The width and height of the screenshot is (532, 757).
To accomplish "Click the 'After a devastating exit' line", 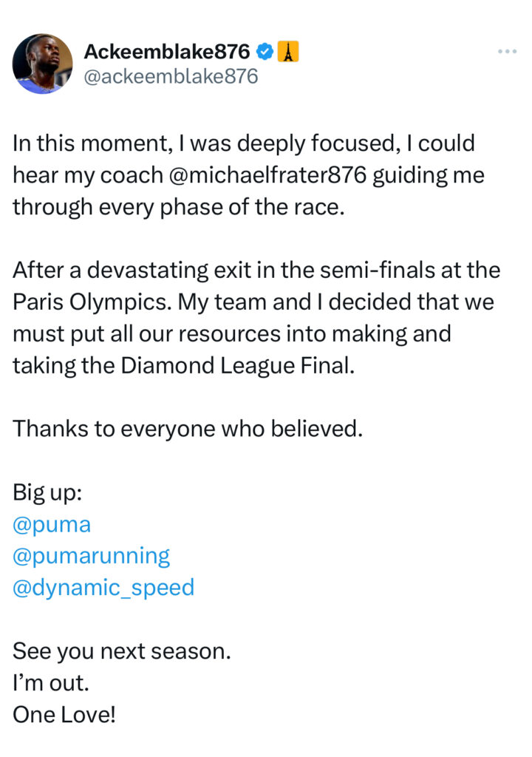I will (256, 270).
